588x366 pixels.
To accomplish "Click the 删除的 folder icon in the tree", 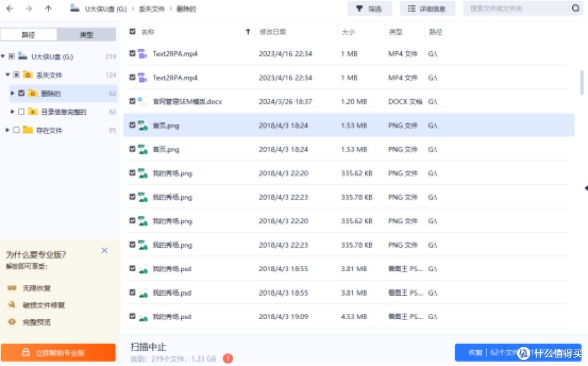I will pyautogui.click(x=33, y=93).
